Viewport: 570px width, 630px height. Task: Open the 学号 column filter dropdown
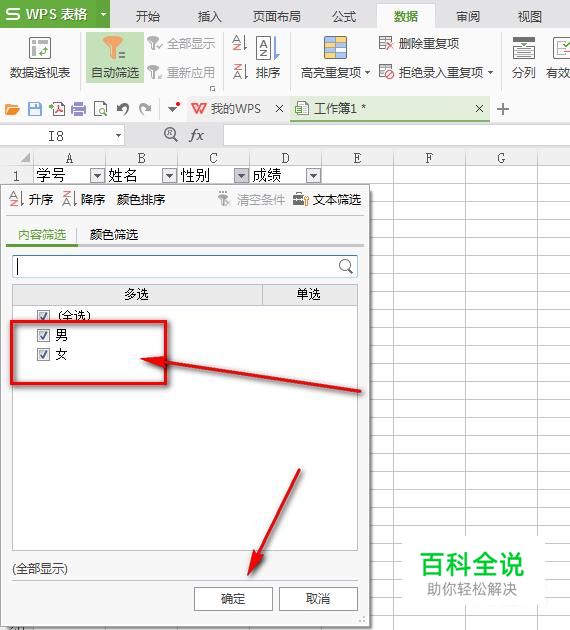pos(97,176)
